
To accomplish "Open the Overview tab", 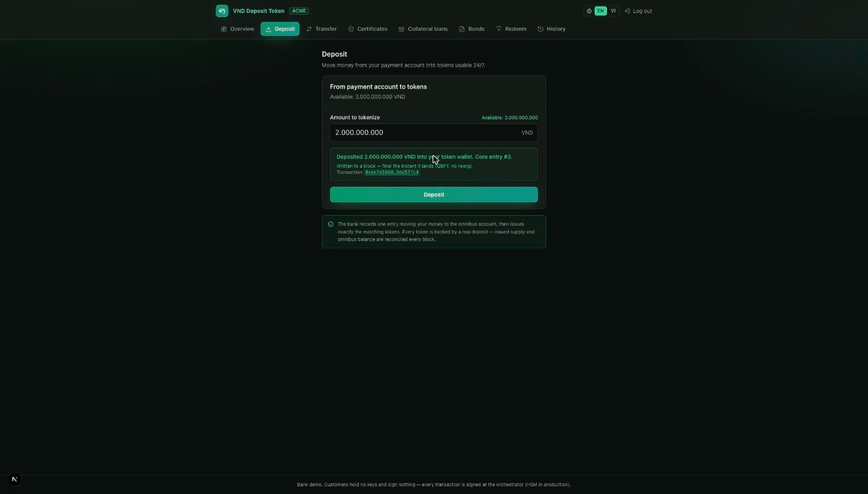I will (237, 29).
